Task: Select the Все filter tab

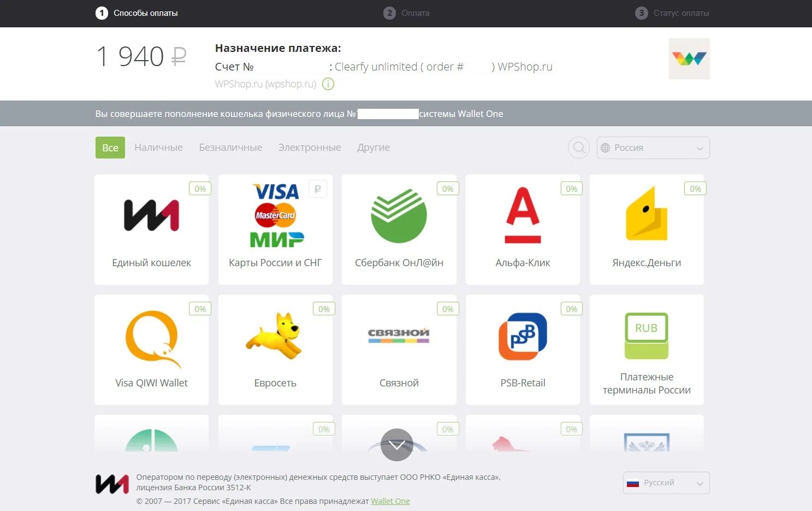Action: coord(110,148)
